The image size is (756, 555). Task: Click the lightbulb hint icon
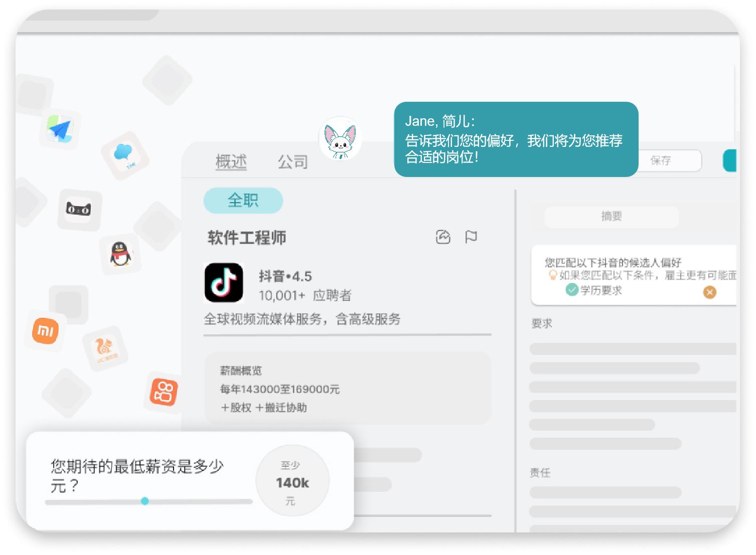(553, 275)
